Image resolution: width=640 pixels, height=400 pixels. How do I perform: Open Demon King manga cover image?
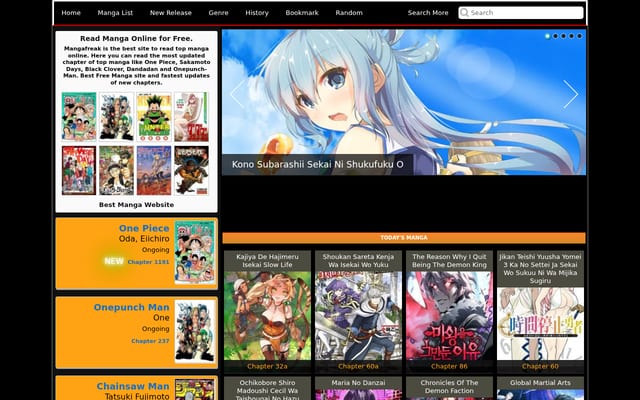pyautogui.click(x=449, y=316)
